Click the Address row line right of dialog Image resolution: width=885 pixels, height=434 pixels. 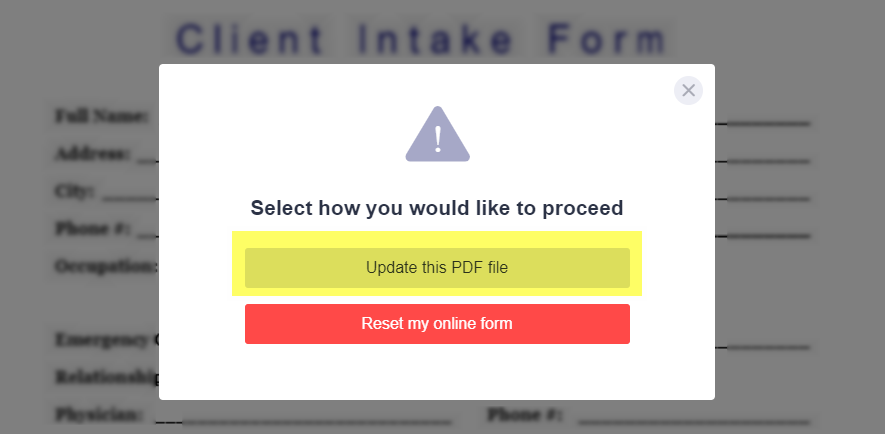coord(763,161)
